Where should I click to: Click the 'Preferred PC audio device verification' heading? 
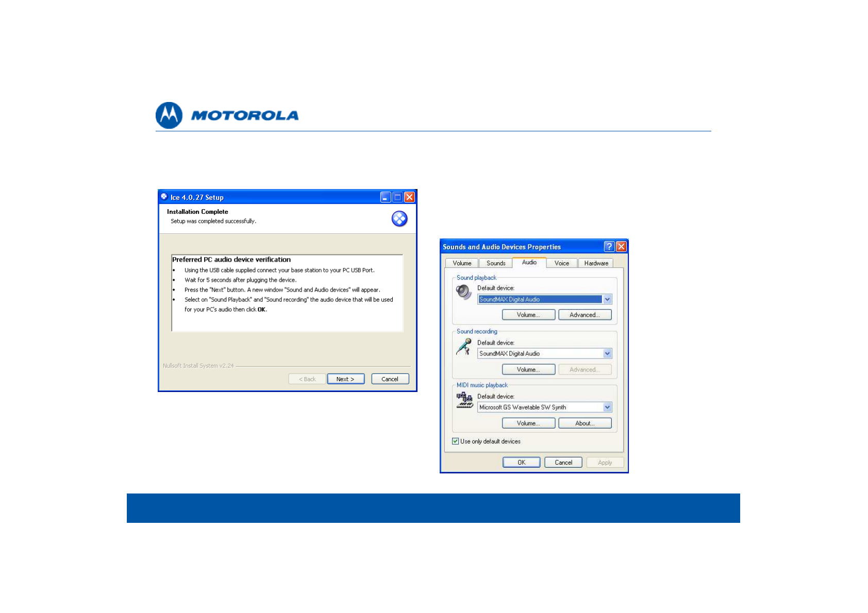tap(231, 260)
